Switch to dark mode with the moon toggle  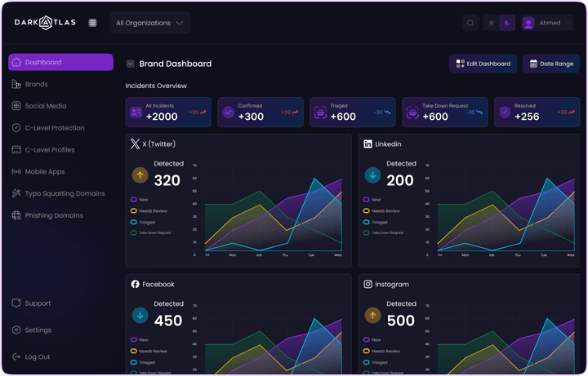[507, 23]
